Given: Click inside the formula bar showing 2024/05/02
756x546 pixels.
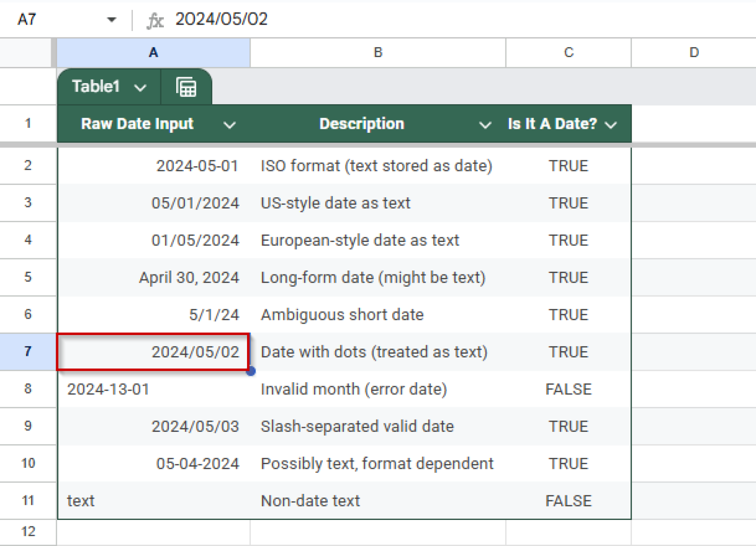Looking at the screenshot, I should click(221, 19).
